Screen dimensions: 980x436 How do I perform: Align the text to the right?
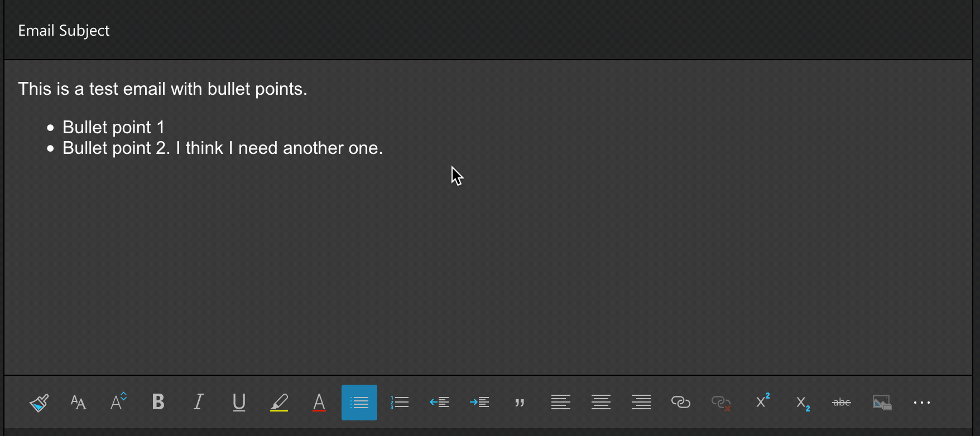641,402
